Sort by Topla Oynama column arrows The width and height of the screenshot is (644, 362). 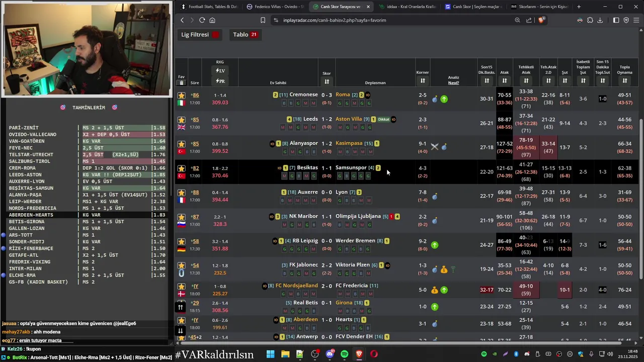coord(624,81)
